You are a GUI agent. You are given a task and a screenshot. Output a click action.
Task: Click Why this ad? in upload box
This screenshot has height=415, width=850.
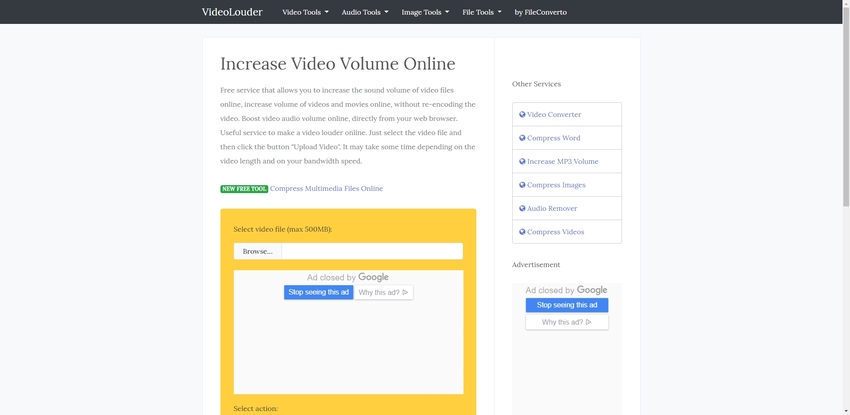(x=383, y=293)
